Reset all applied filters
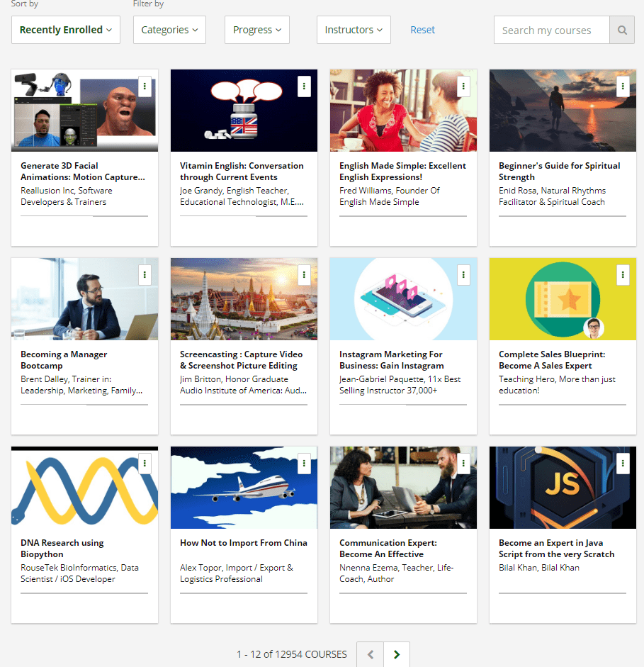Image resolution: width=644 pixels, height=667 pixels. point(423,30)
